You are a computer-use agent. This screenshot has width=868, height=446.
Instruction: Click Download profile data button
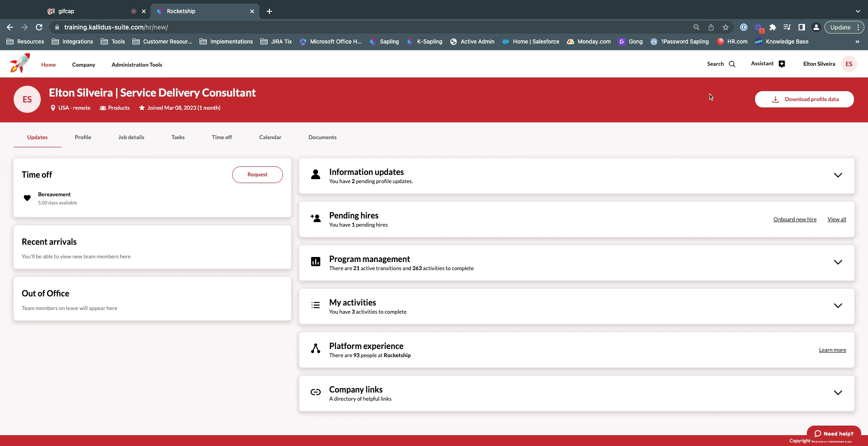coord(804,99)
